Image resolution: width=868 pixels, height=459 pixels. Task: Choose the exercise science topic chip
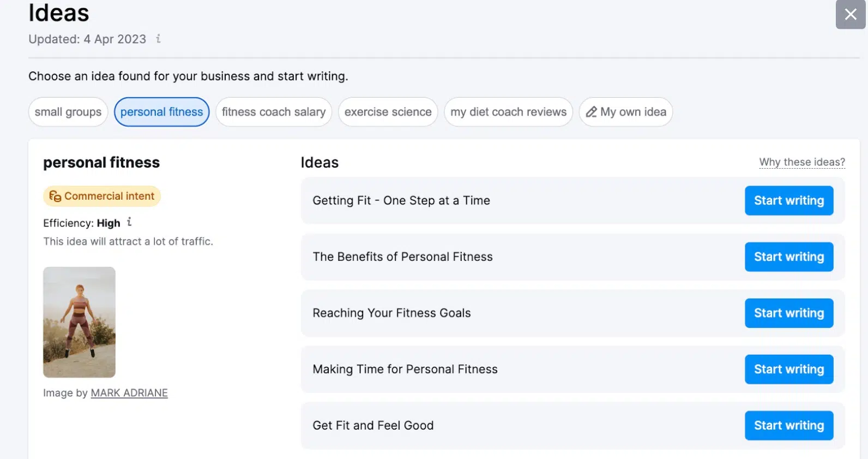388,112
